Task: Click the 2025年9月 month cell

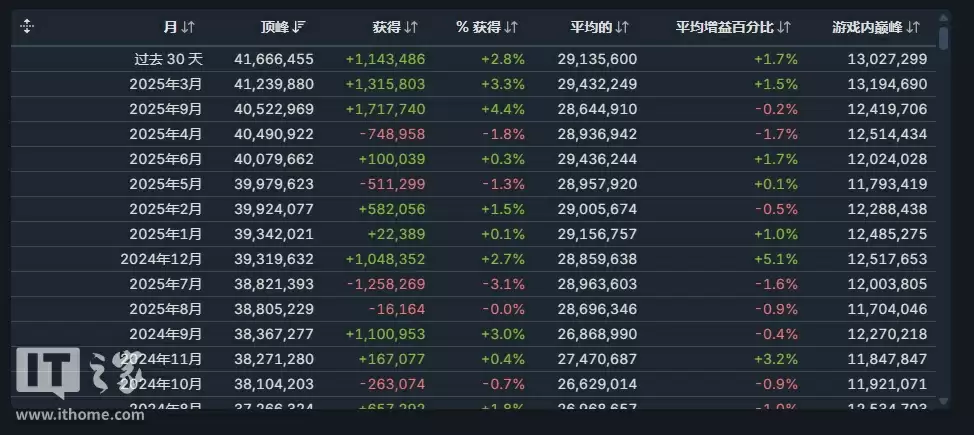Action: click(x=166, y=109)
